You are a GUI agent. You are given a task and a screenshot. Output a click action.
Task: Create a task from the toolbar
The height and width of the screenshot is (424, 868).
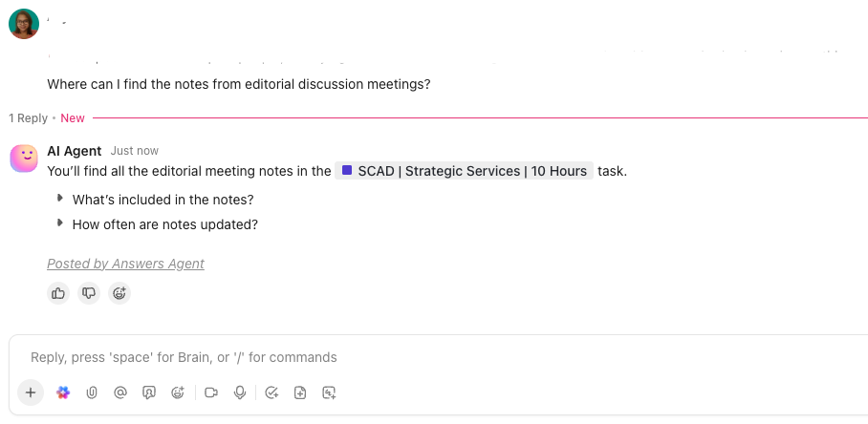(271, 392)
